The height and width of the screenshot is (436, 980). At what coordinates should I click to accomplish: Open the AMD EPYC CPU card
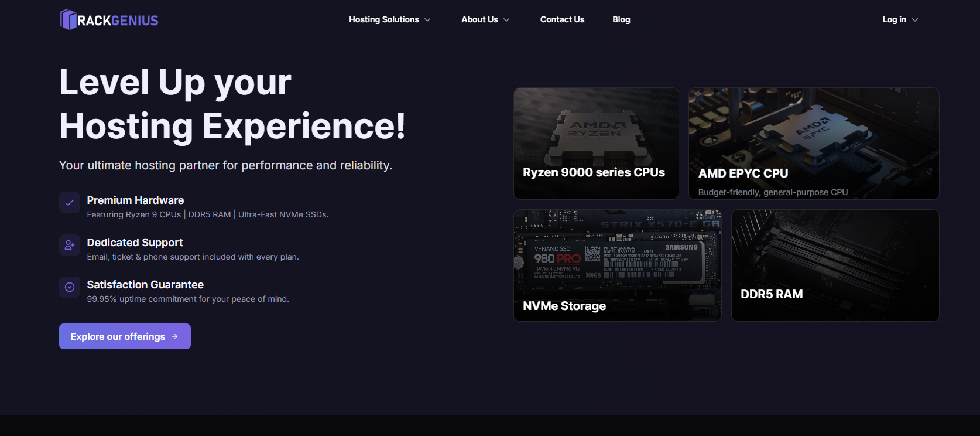[814, 144]
